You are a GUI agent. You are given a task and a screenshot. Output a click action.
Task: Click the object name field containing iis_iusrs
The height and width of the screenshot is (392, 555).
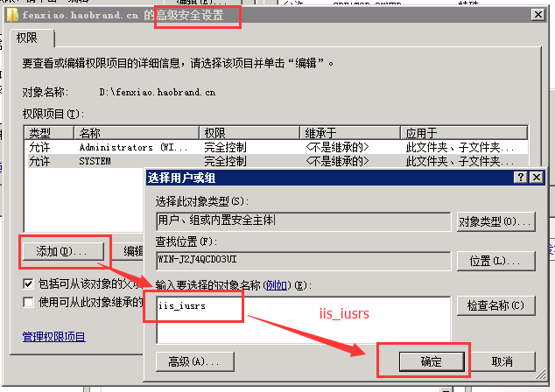click(x=304, y=320)
